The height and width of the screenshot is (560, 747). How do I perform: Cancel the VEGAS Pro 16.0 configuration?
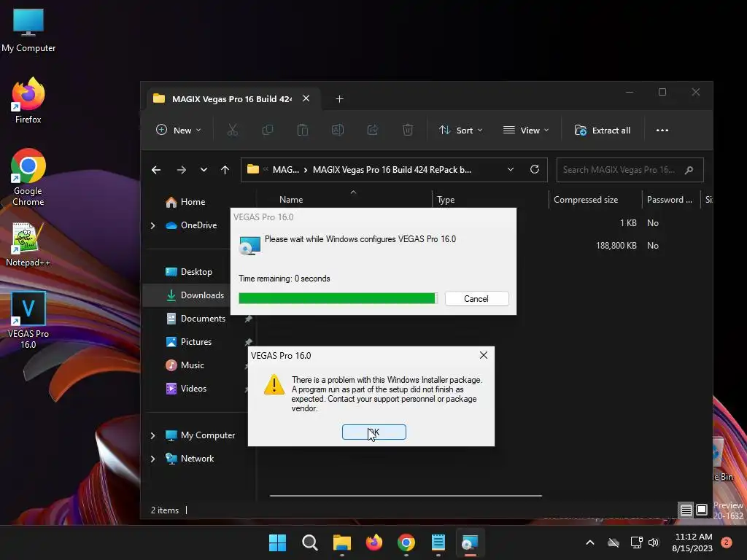point(476,298)
